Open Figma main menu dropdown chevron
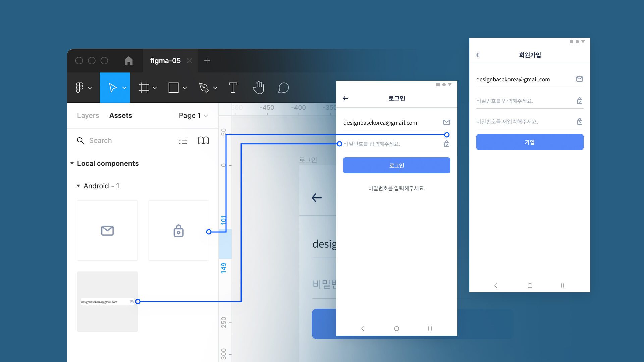This screenshot has height=362, width=644. coord(90,88)
